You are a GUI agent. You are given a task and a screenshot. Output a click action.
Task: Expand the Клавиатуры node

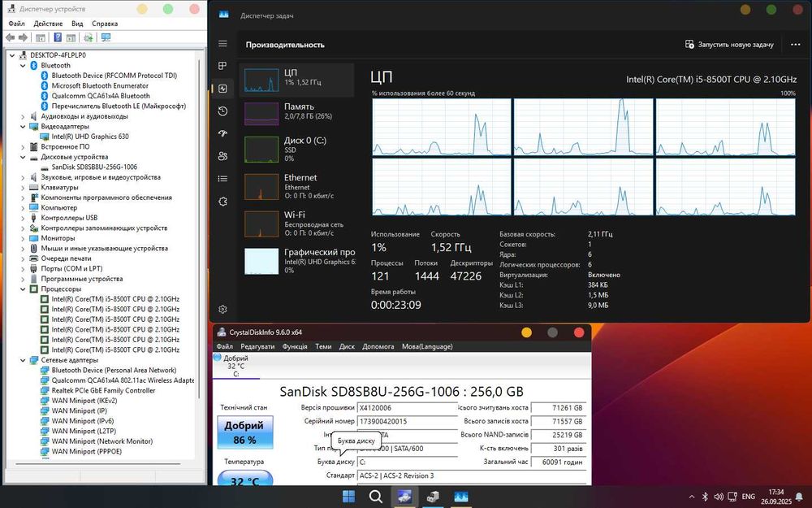(23, 187)
